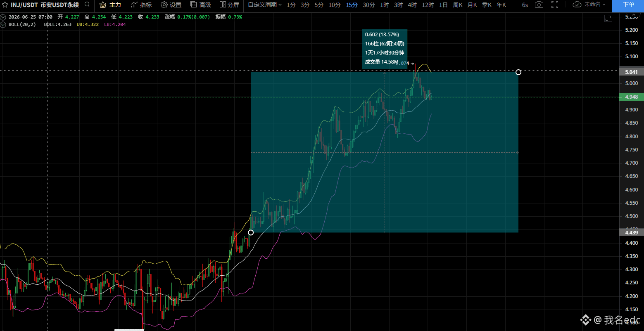The width and height of the screenshot is (644, 331).
Task: Expand the 自定义周期 custom period dropdown
Action: tap(265, 5)
